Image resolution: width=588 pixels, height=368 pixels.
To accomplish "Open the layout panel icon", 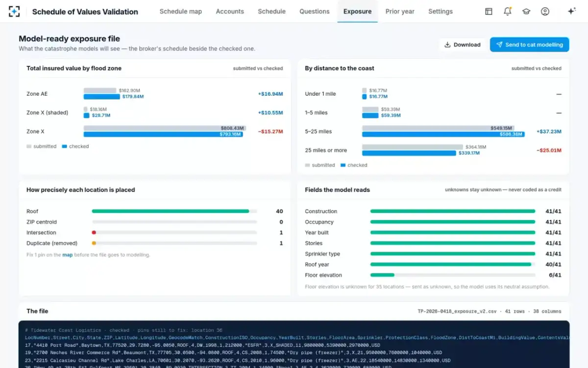I will click(x=489, y=11).
